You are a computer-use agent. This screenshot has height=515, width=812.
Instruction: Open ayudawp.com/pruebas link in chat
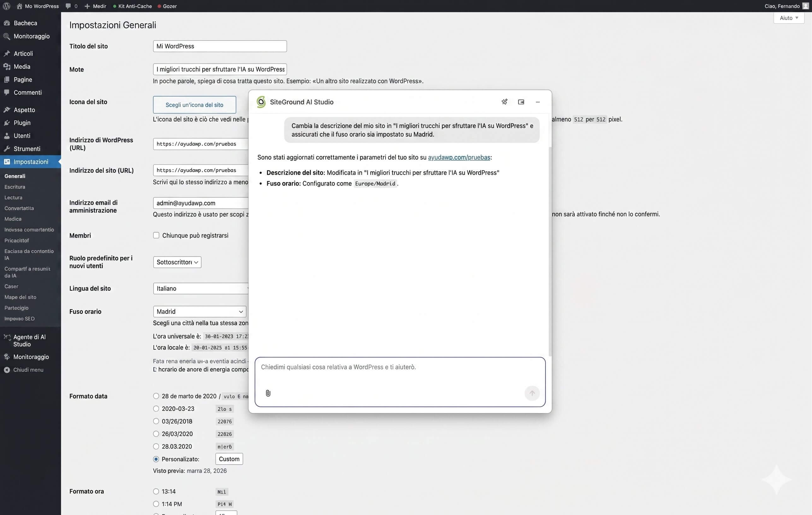pyautogui.click(x=459, y=157)
